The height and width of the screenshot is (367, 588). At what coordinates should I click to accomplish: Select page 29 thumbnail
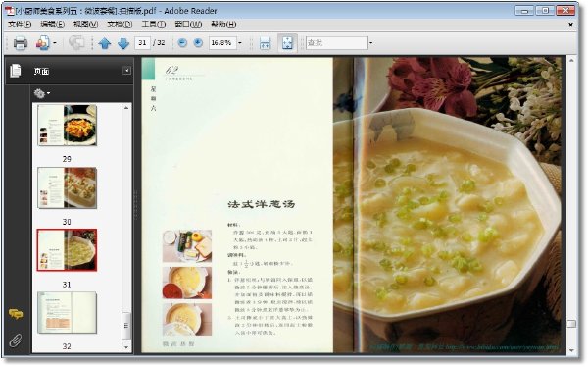[67, 125]
